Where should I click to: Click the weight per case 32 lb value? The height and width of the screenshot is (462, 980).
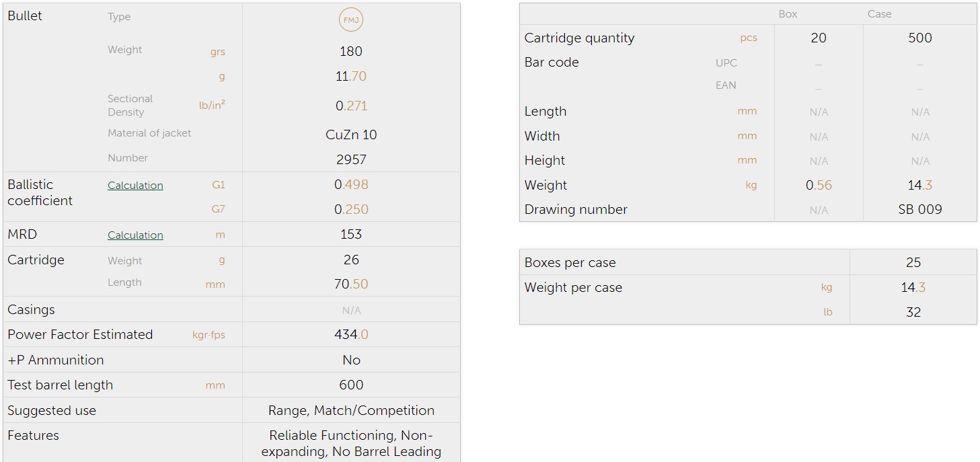913,312
